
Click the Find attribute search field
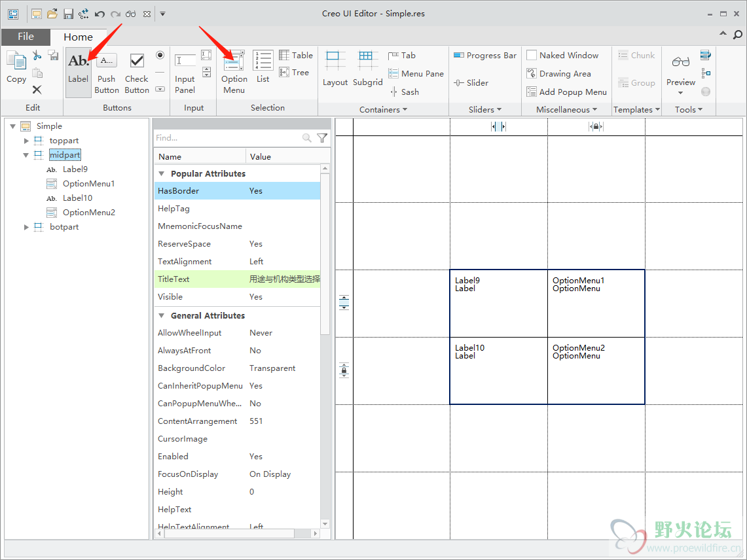(228, 138)
